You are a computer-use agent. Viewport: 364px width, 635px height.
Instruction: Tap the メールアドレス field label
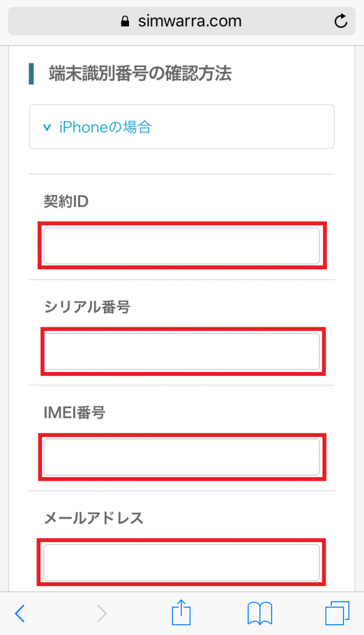tap(94, 518)
